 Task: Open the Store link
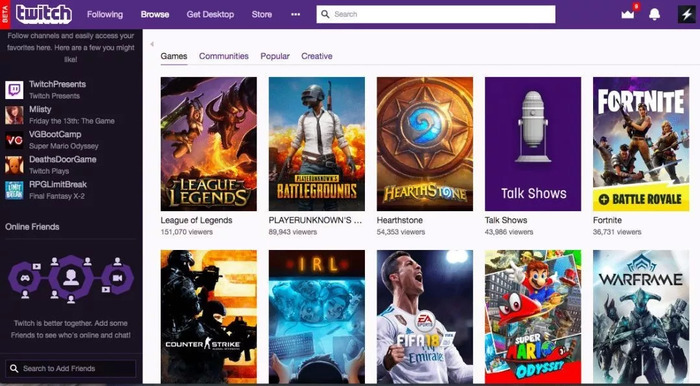point(262,14)
